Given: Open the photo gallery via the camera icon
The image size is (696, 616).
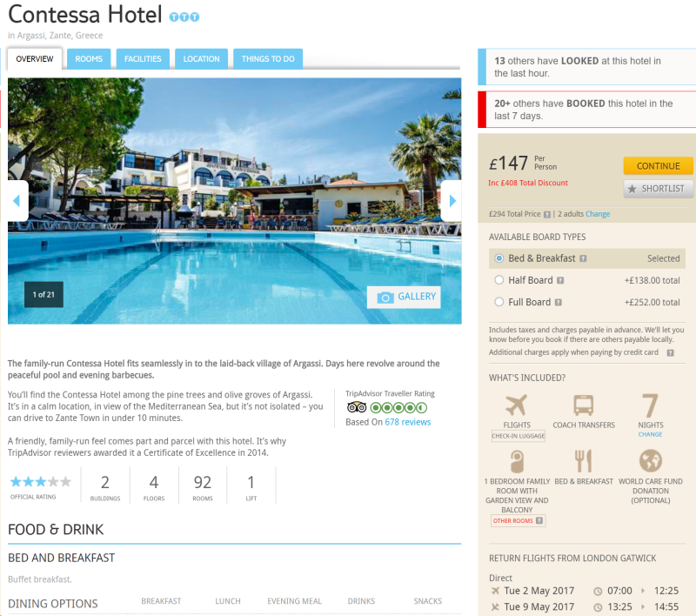Looking at the screenshot, I should click(385, 298).
